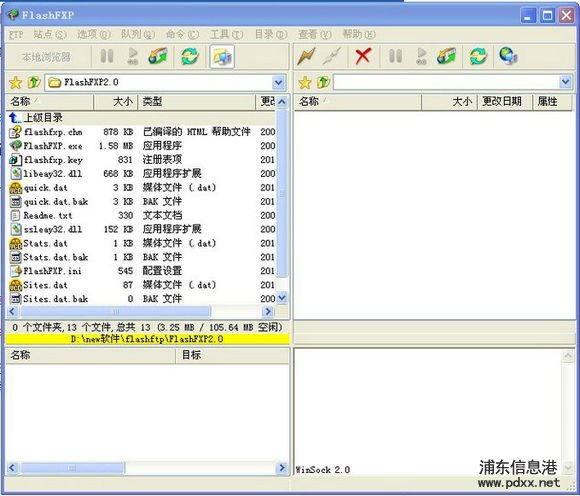Click the 本地浏览器 button
The width and height of the screenshot is (580, 496).
(x=46, y=57)
